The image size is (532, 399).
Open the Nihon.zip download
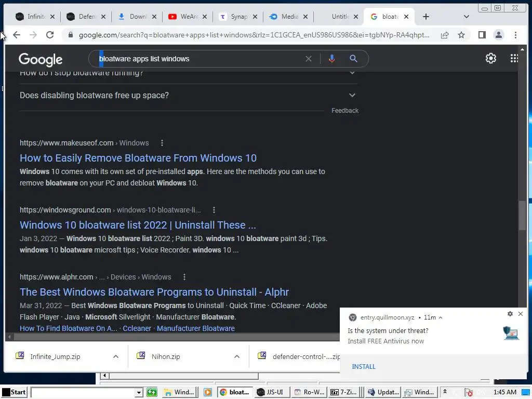[166, 356]
